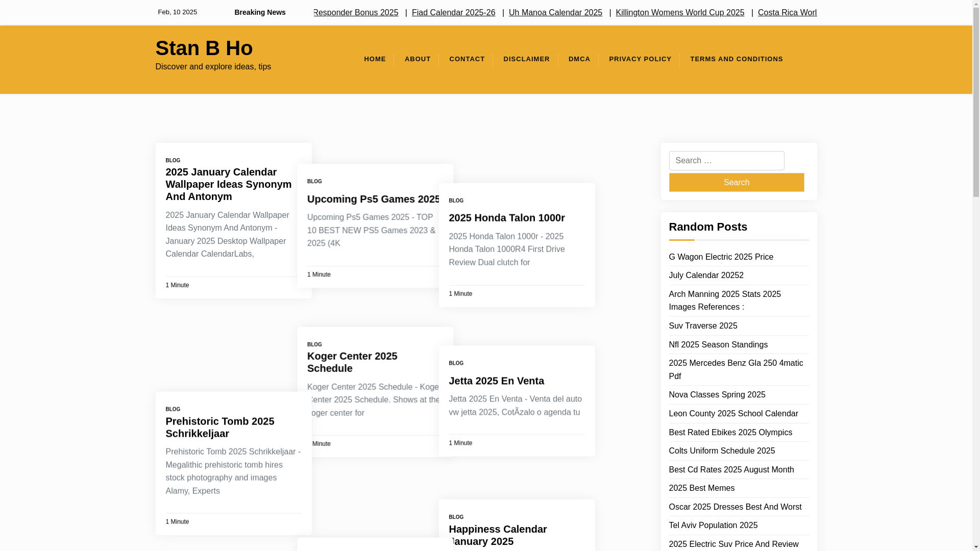Open 2025 Honda Talon 1000r post
The image size is (980, 551).
click(x=507, y=218)
